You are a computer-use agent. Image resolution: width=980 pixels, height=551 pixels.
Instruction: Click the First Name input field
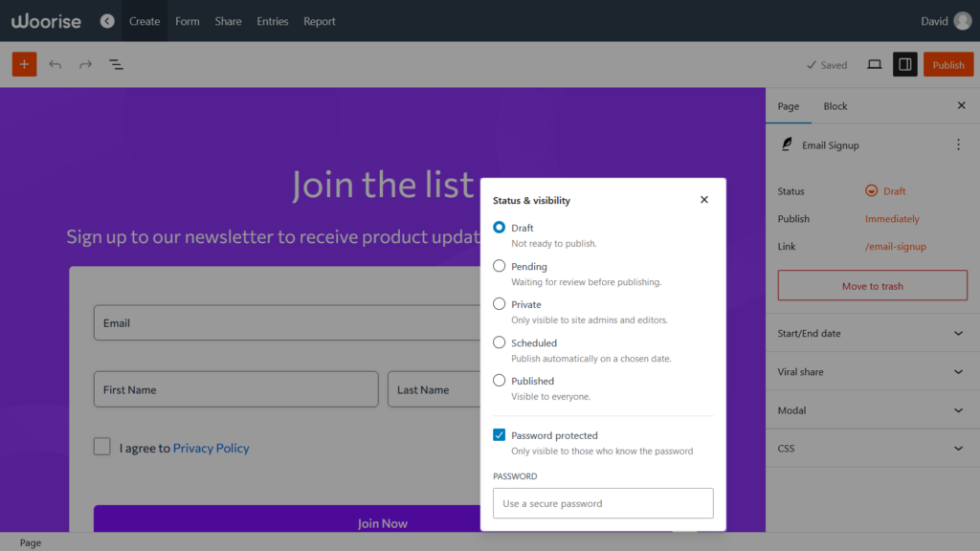[x=235, y=389]
